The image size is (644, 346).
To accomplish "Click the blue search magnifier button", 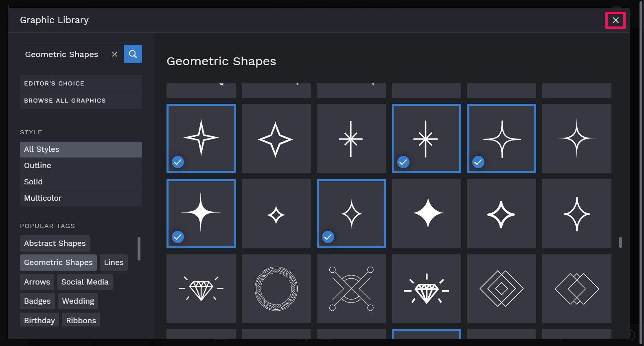I will point(133,54).
